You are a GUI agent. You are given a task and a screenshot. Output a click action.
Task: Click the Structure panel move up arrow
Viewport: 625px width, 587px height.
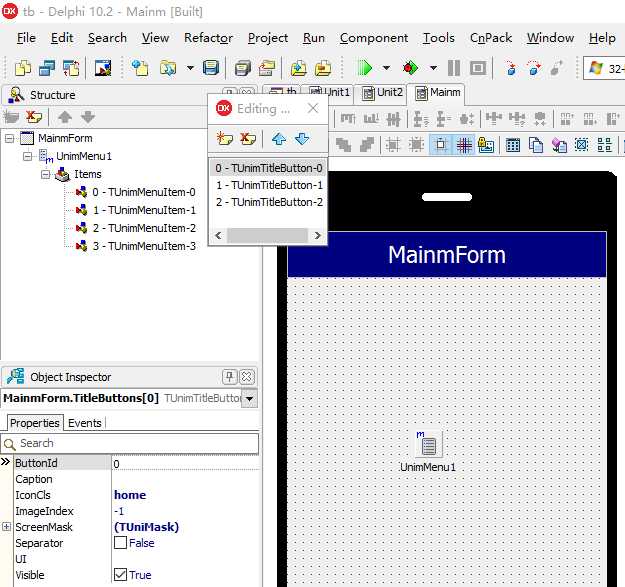[65, 117]
